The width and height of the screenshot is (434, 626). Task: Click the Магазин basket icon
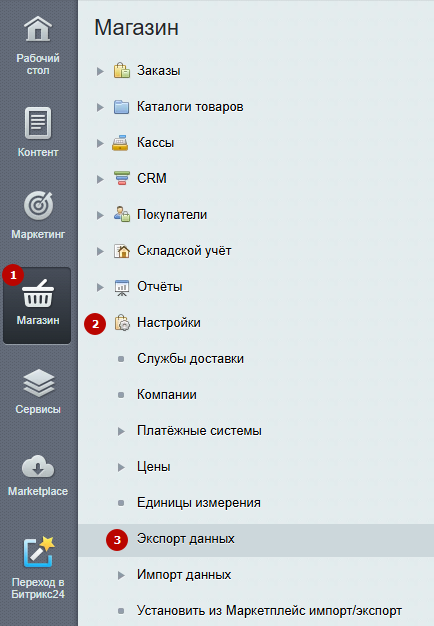tap(38, 294)
